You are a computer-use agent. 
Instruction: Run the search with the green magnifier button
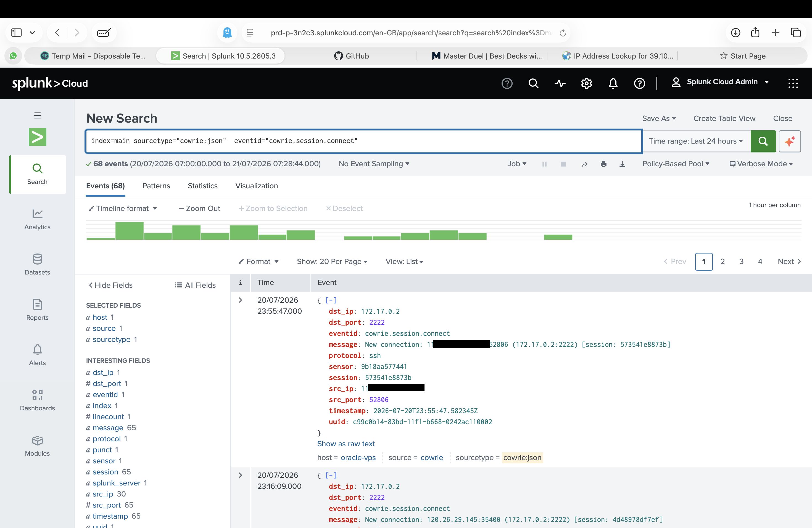pyautogui.click(x=763, y=141)
